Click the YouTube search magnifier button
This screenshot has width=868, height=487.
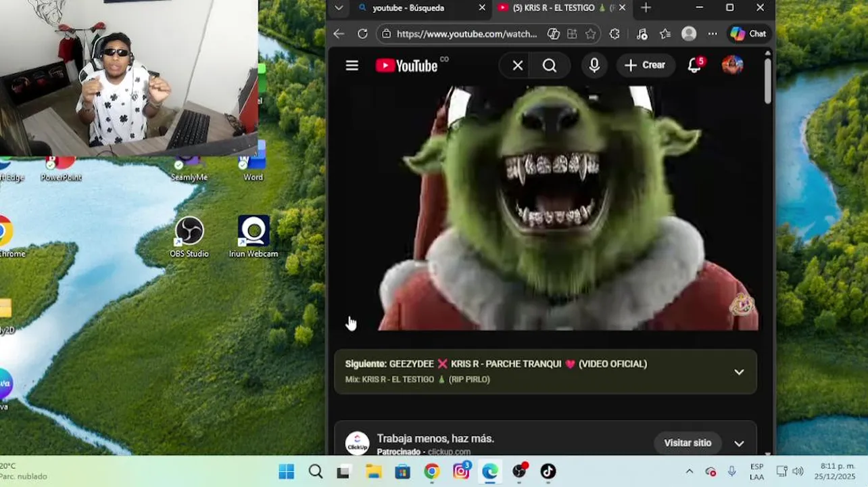pos(550,66)
